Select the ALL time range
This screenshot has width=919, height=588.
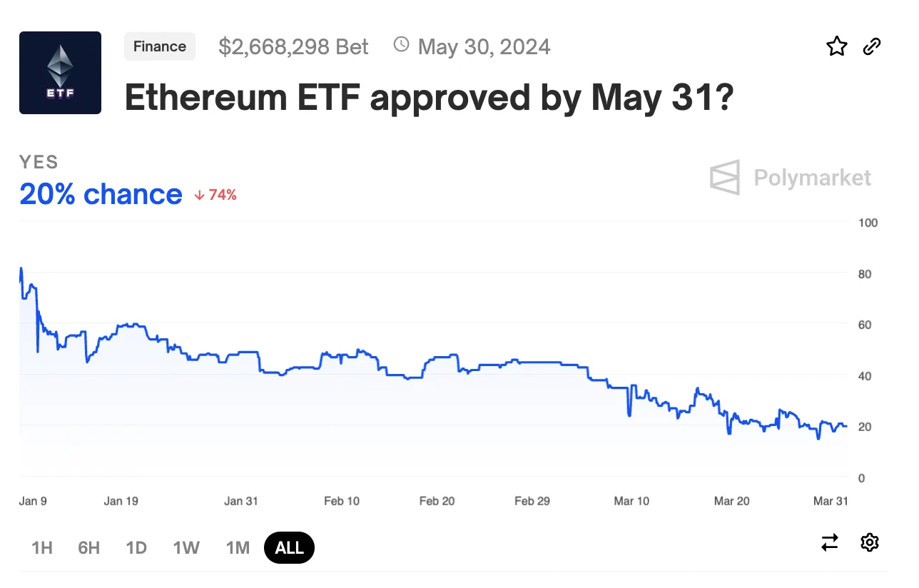[x=289, y=548]
